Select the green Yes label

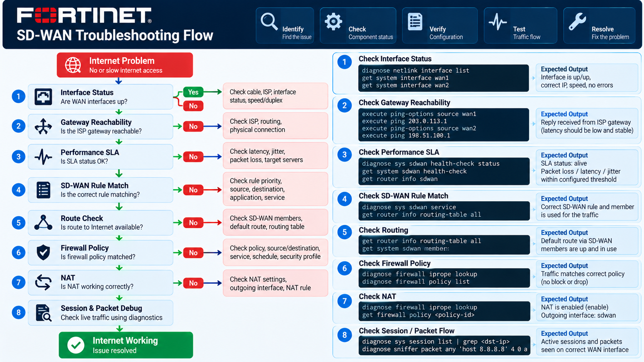tap(193, 92)
